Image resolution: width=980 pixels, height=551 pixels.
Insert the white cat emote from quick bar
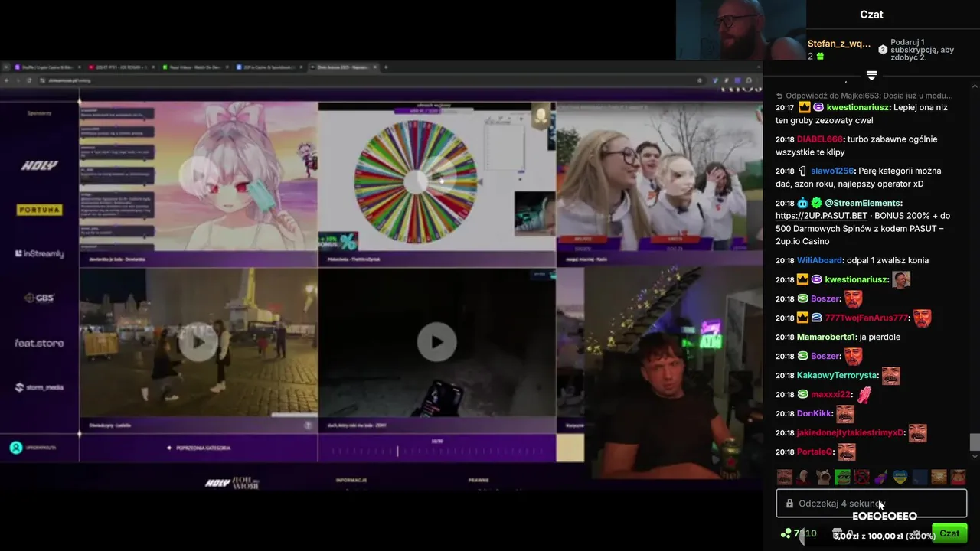point(823,478)
